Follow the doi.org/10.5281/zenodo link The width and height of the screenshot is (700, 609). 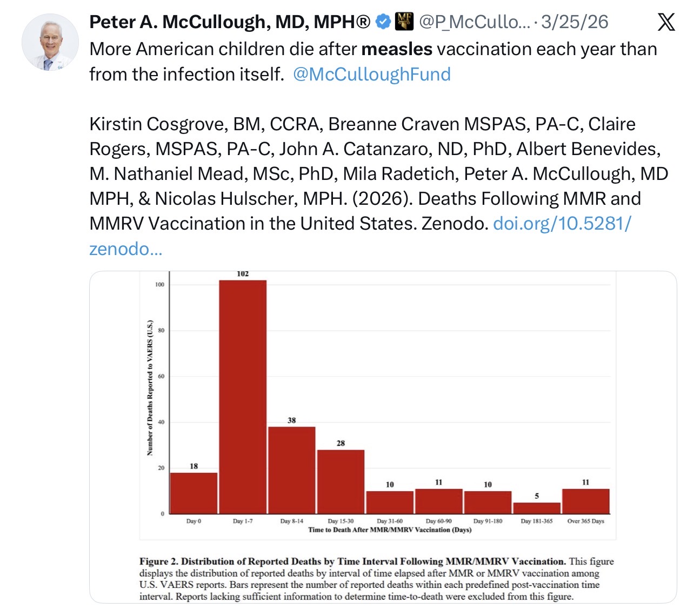click(361, 236)
